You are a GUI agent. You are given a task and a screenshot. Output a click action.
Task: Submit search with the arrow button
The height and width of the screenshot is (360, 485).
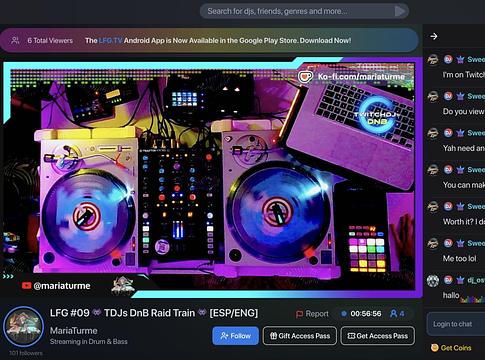tap(400, 11)
